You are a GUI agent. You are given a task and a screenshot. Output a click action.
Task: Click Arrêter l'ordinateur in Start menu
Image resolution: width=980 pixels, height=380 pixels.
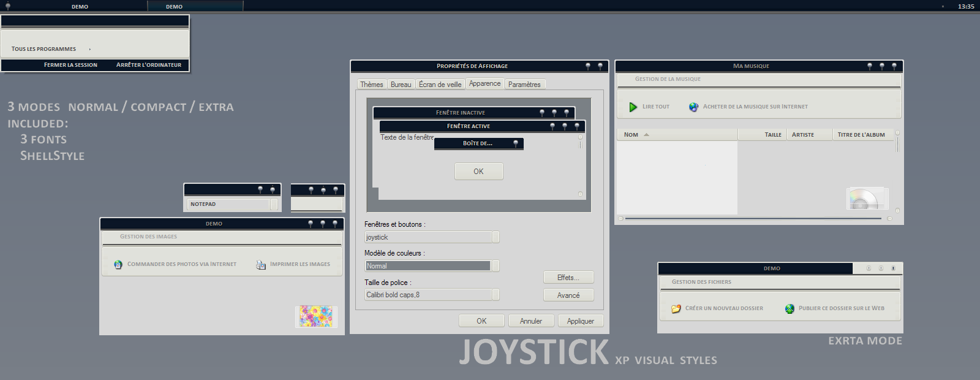point(149,65)
